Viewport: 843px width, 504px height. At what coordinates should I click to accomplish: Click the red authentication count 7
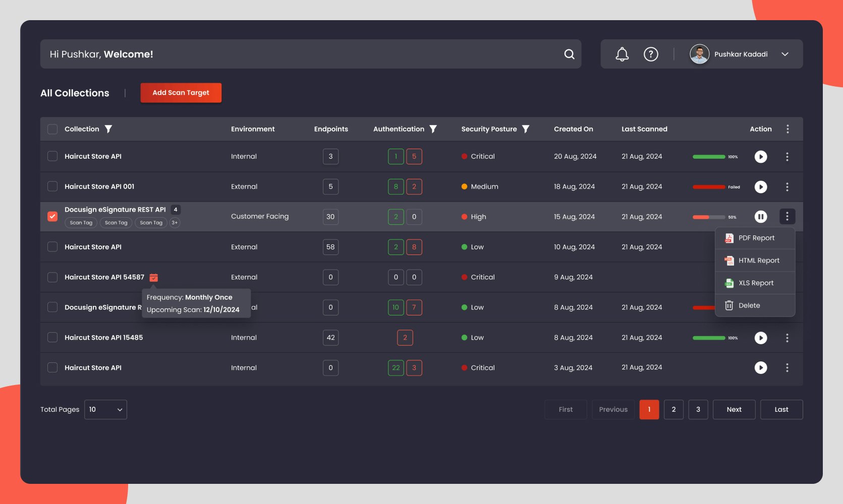414,307
